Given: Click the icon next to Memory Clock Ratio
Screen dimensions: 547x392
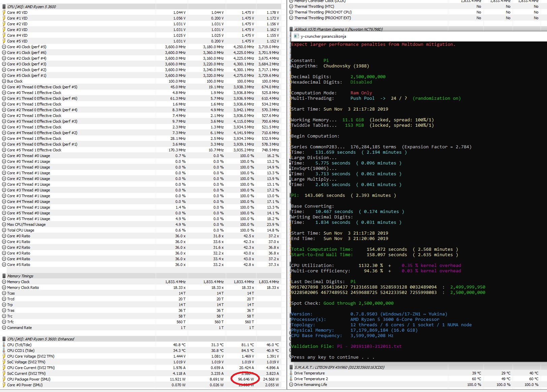Looking at the screenshot, I should (4, 288).
